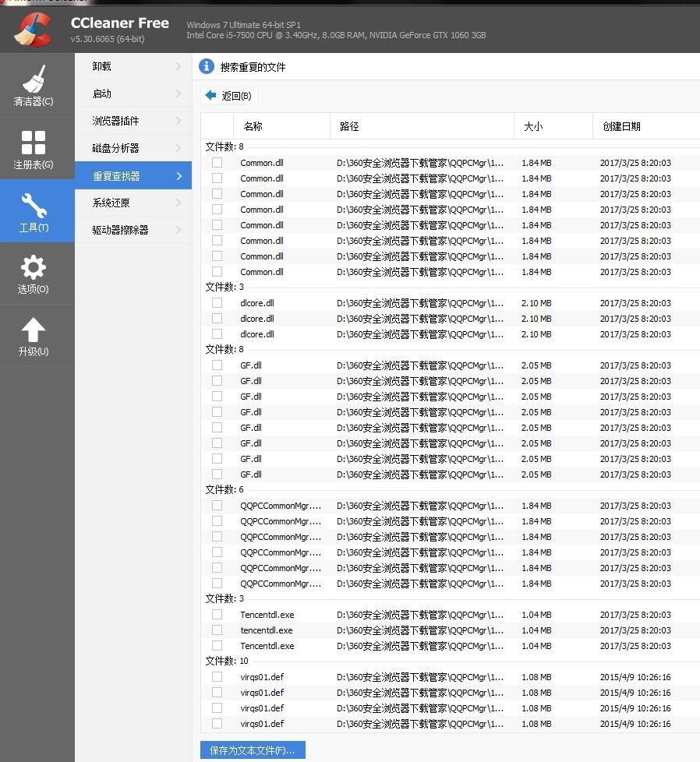Viewport: 700px width, 762px height.
Task: Click the 文件数: 6 group header
Action: pyautogui.click(x=224, y=489)
